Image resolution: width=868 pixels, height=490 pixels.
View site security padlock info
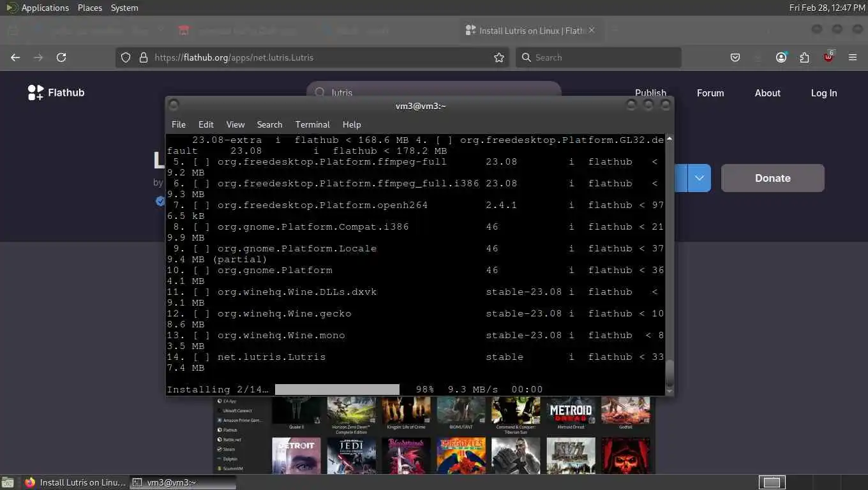[143, 57]
